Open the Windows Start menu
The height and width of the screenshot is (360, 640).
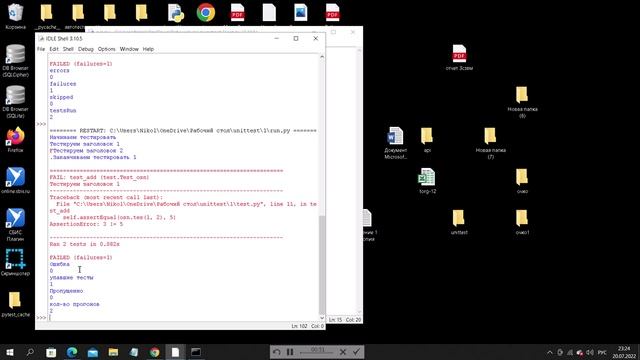9,352
